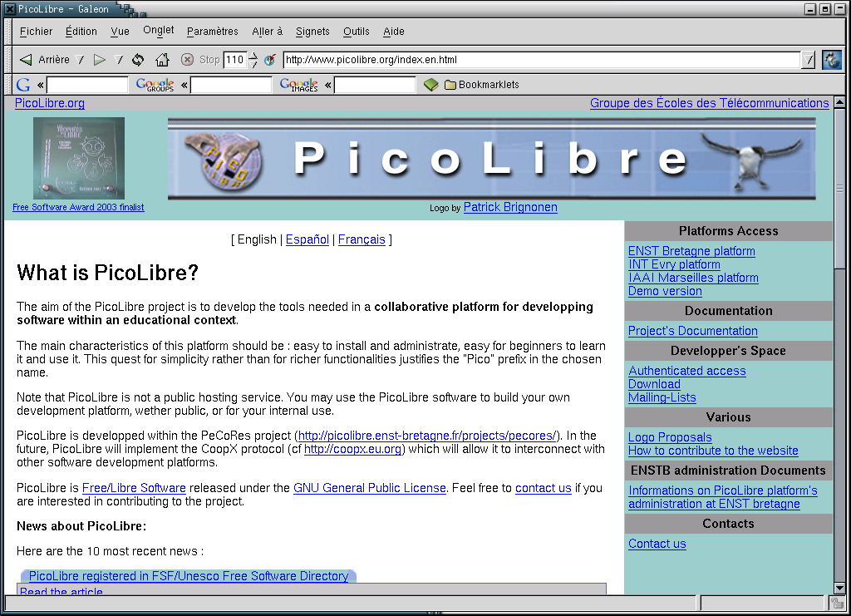The width and height of the screenshot is (851, 616).
Task: Open Project's Documentation link
Action: click(692, 331)
